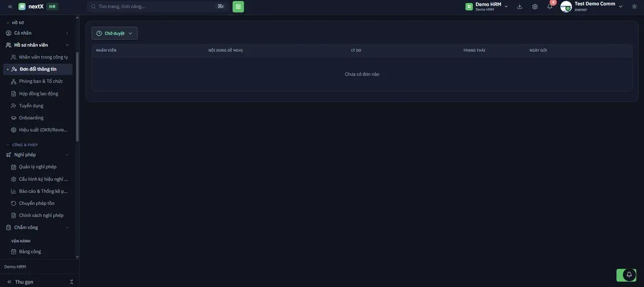Click airplane icon for Nghỉ phép
Screen dimensions: 644x287
[9, 154]
